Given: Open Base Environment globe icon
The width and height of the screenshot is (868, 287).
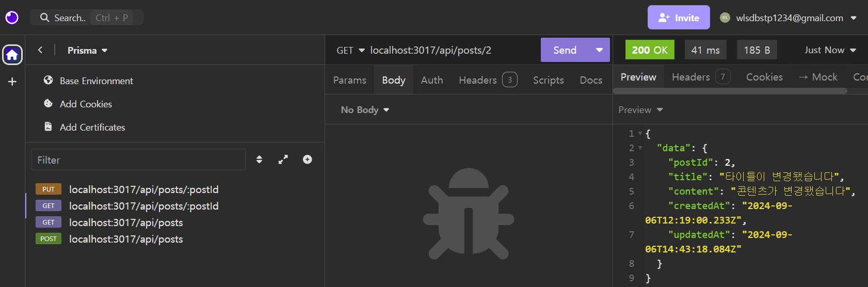Looking at the screenshot, I should [49, 80].
